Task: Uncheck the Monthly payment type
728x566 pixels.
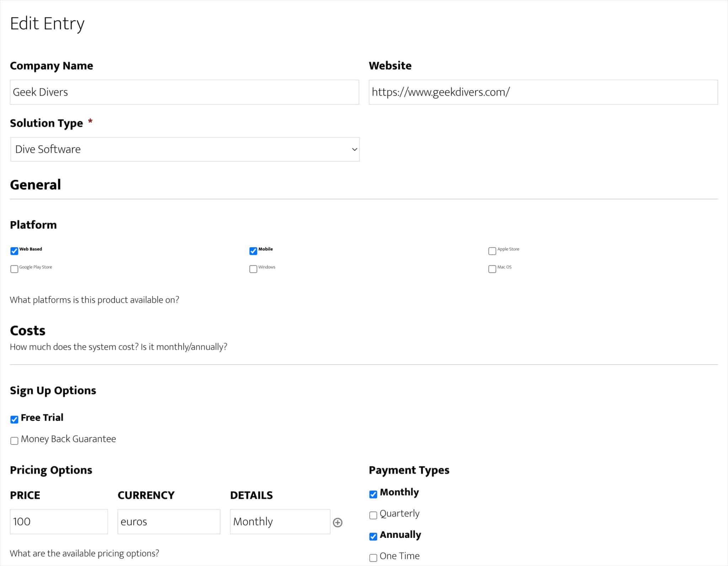Action: click(x=373, y=494)
